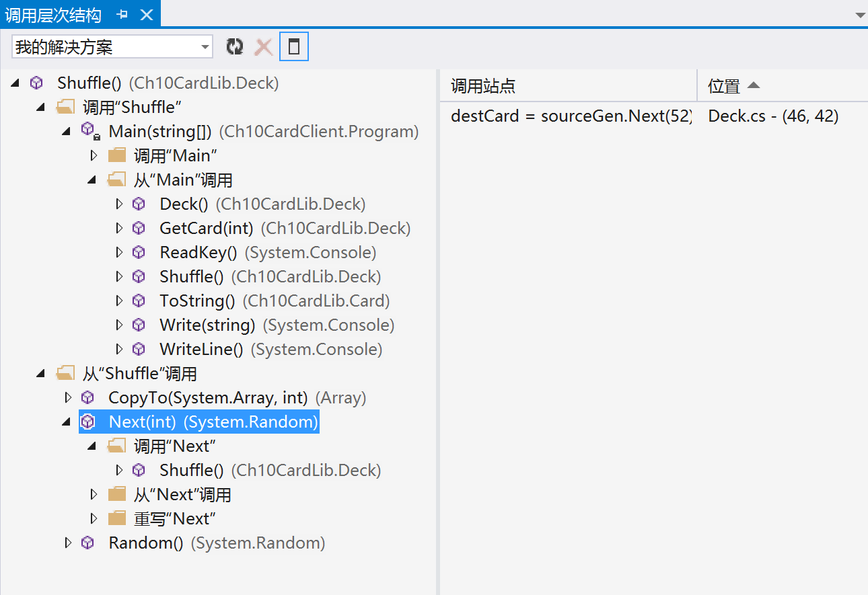Select the ToString() (Ch10CardLib.Card) row text

tap(275, 301)
